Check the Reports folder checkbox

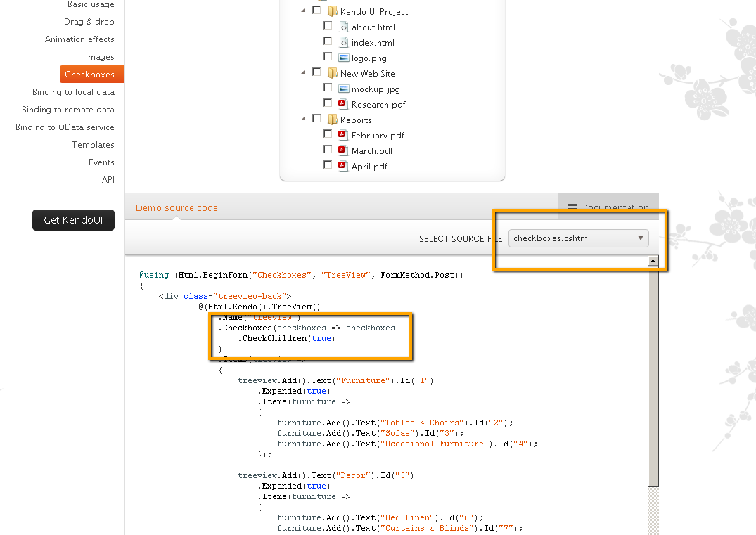pyautogui.click(x=316, y=118)
